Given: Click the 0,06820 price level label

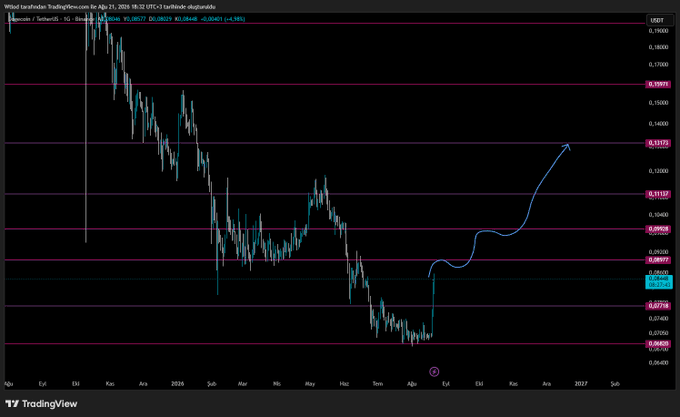Looking at the screenshot, I should pyautogui.click(x=658, y=344).
